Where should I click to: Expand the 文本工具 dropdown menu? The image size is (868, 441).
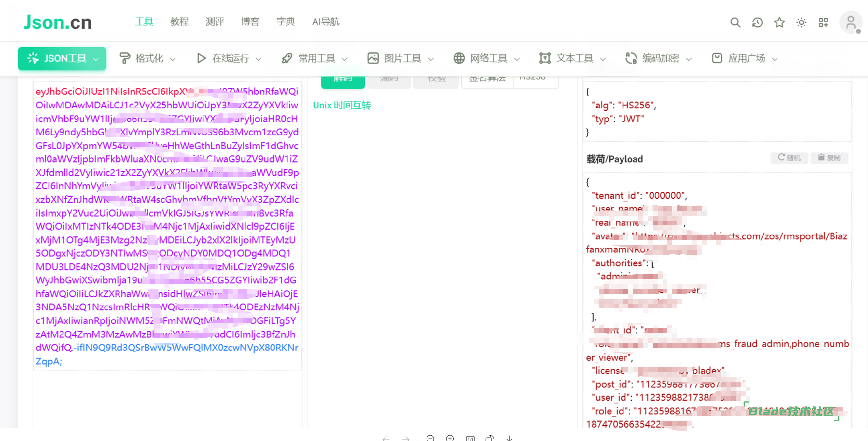pos(572,58)
